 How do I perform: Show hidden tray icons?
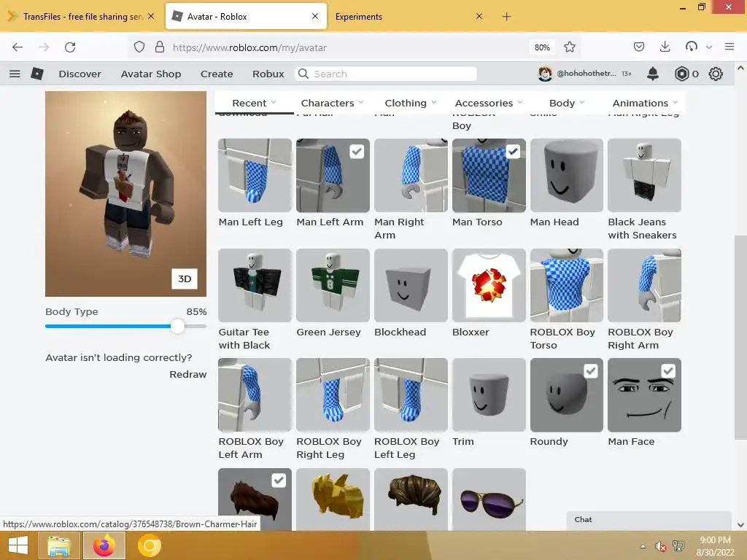(x=643, y=546)
